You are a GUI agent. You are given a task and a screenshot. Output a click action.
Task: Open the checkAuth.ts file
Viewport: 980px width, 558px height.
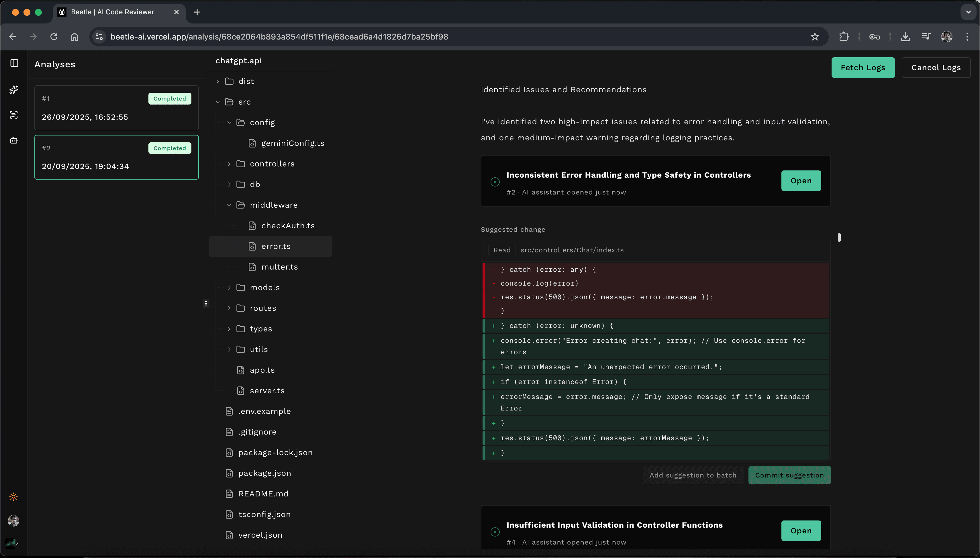(287, 226)
